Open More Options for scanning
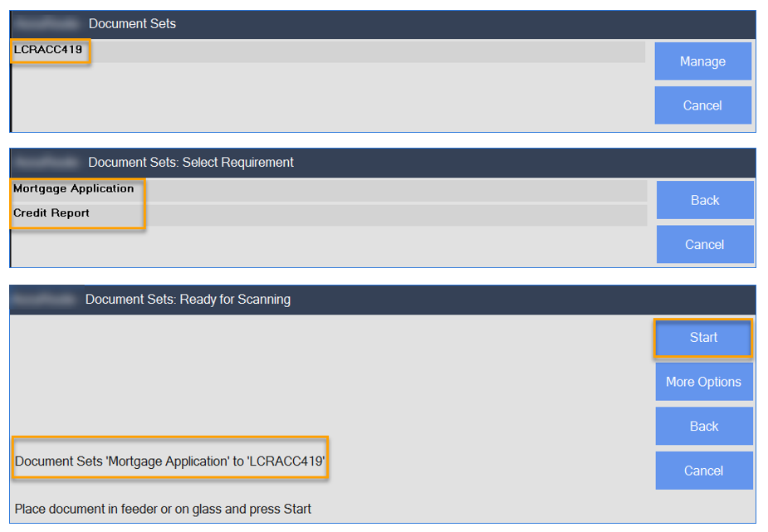768x532 pixels. click(704, 382)
